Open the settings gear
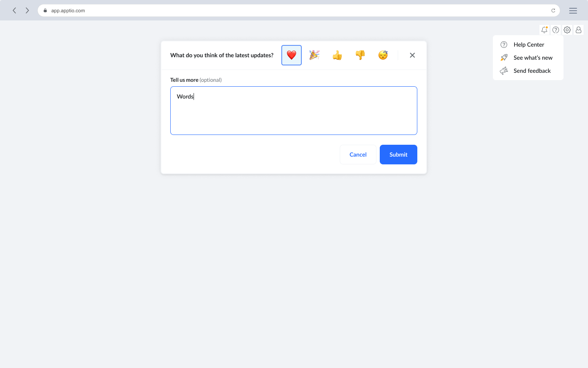Image resolution: width=588 pixels, height=368 pixels. coord(567,30)
